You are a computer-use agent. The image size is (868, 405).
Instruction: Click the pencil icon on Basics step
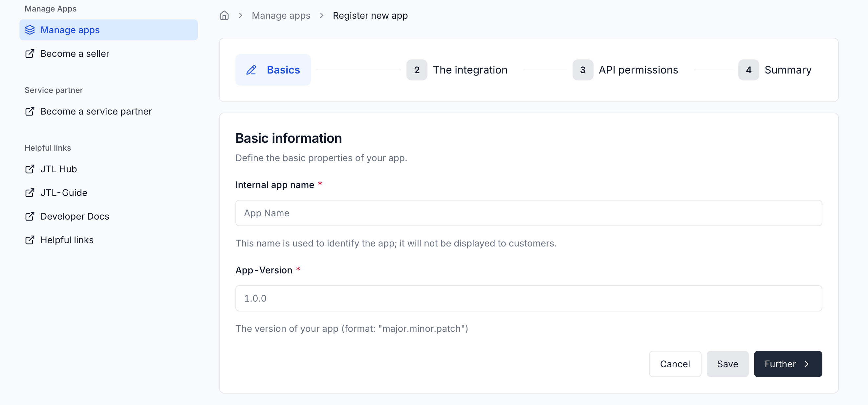pyautogui.click(x=251, y=70)
